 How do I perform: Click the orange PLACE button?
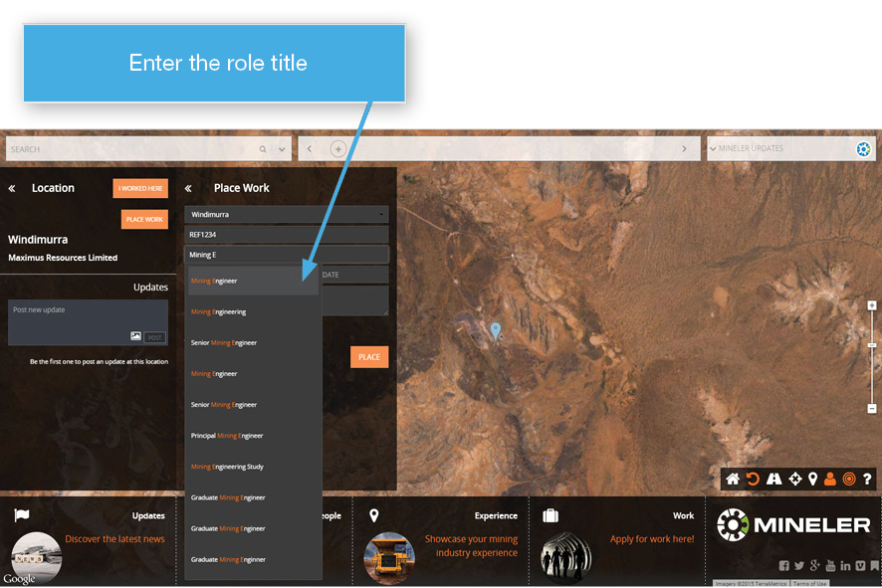tap(368, 357)
